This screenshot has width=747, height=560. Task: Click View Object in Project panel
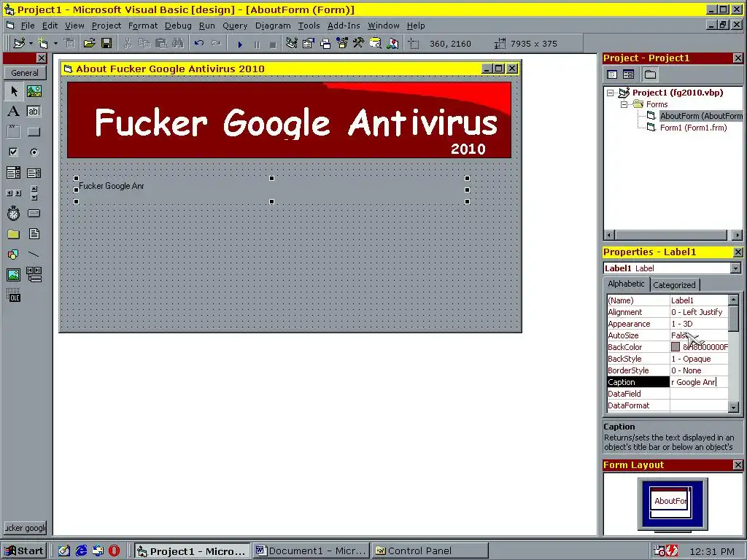tap(628, 74)
